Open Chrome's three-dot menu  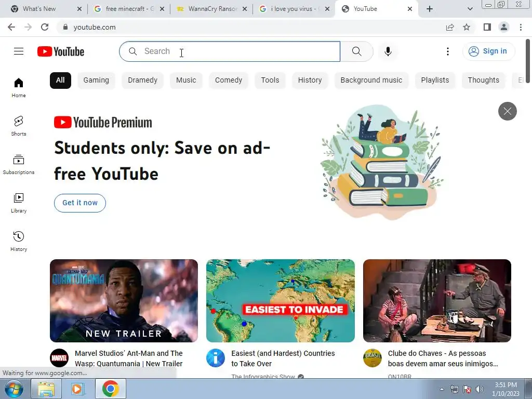point(521,27)
